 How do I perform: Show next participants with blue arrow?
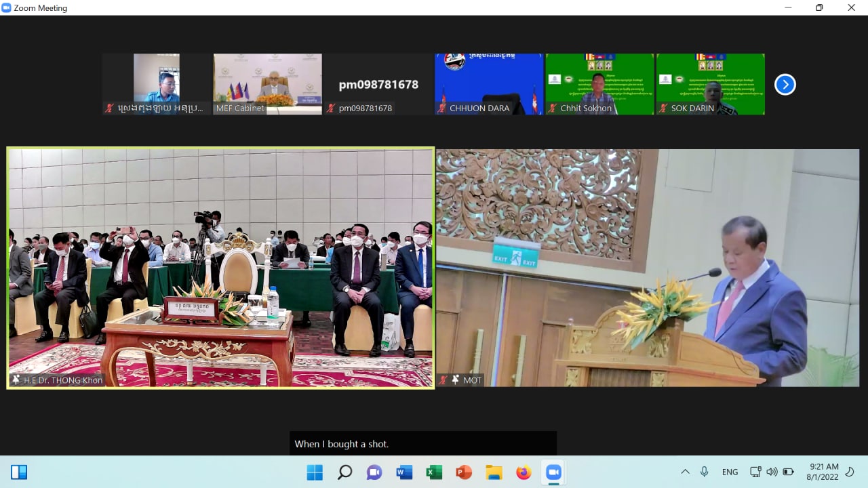pyautogui.click(x=785, y=85)
